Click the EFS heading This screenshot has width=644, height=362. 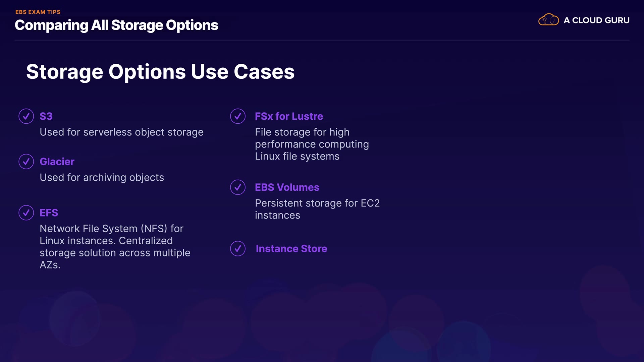coord(49,213)
